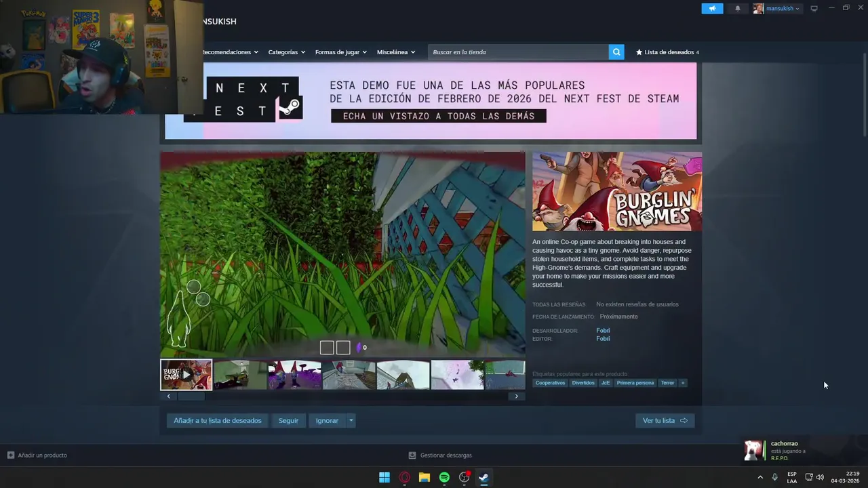The width and height of the screenshot is (868, 488).
Task: Open the Steam taskbar icon
Action: coord(484,477)
